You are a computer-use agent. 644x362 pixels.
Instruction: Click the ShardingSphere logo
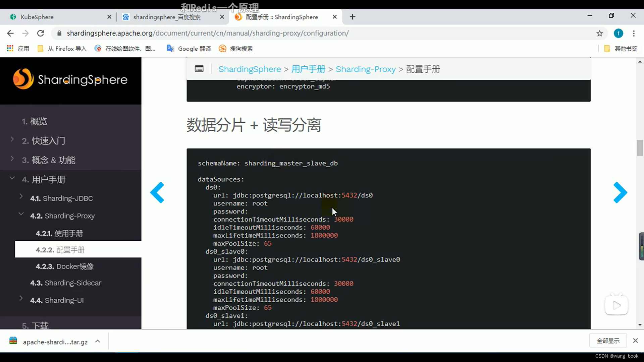coord(70,79)
